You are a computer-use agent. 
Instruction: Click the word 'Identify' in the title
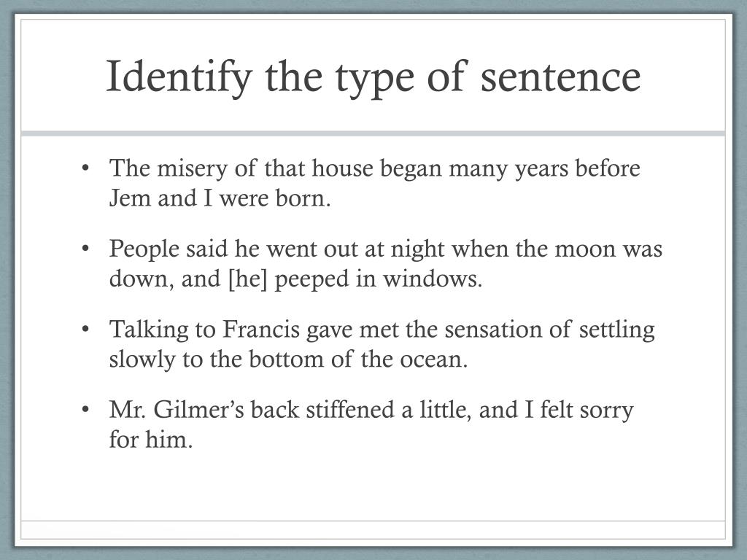click(x=179, y=77)
